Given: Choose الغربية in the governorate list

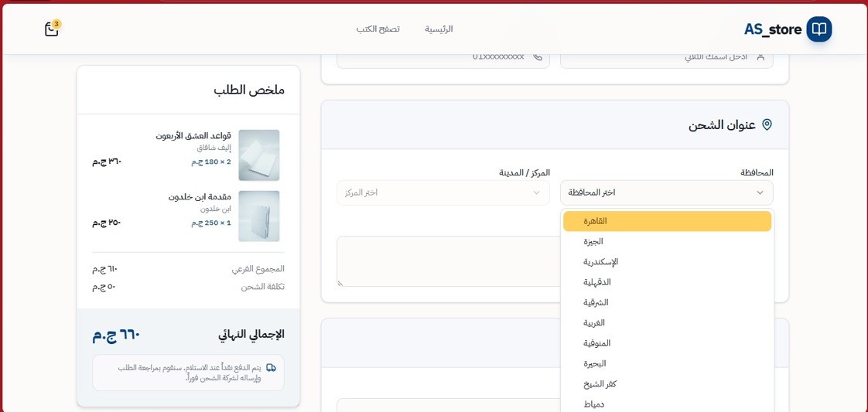Looking at the screenshot, I should point(667,323).
